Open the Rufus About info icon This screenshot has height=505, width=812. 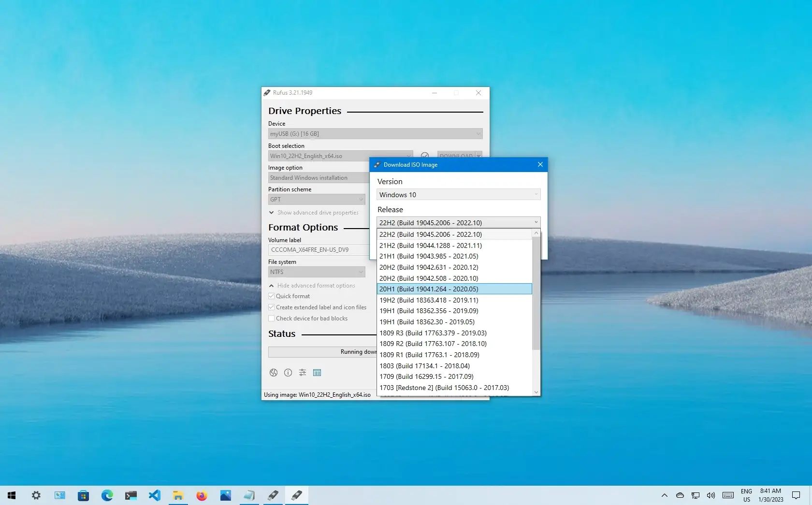(x=288, y=373)
